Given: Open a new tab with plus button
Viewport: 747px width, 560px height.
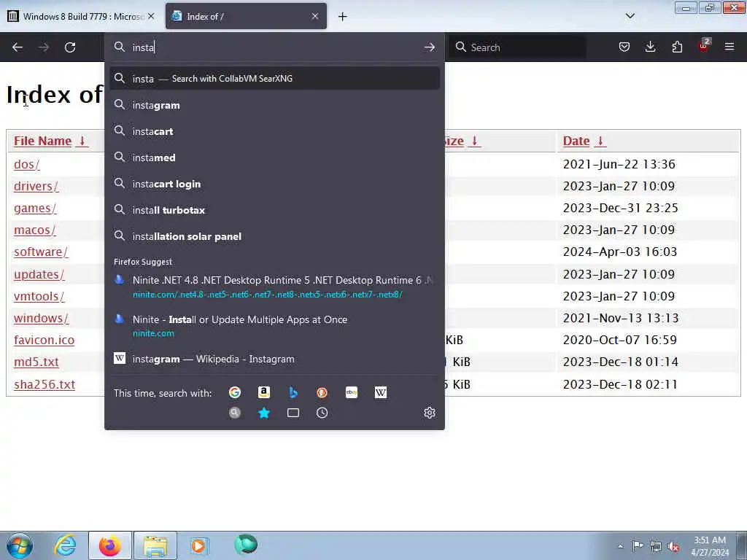Looking at the screenshot, I should tap(343, 17).
